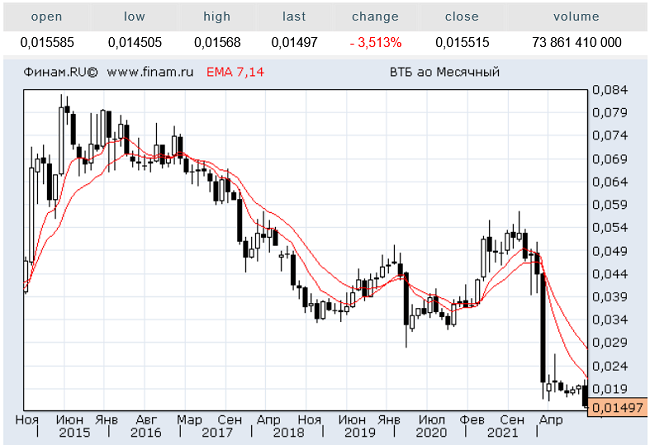Click the 0,074 price axis label

[x=610, y=136]
